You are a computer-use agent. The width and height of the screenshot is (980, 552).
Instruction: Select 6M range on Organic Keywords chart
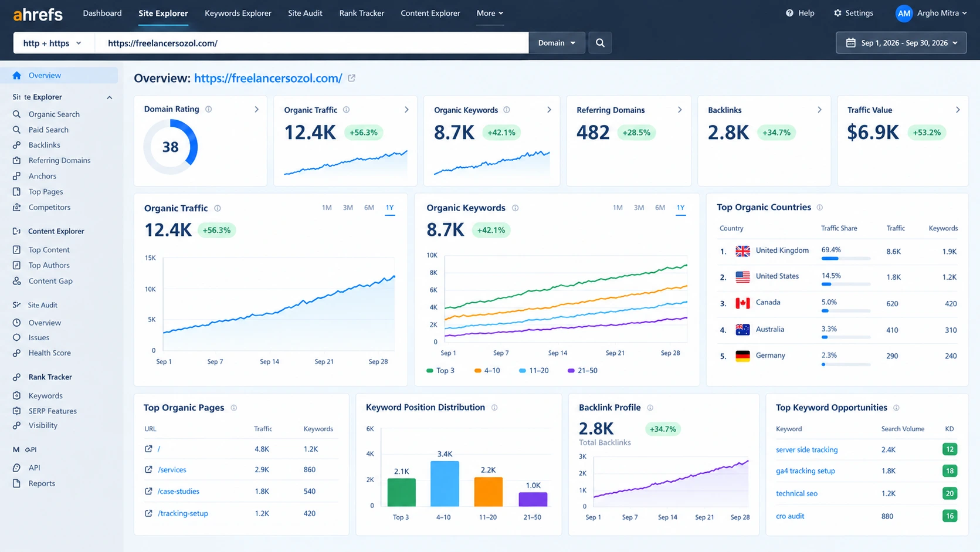pyautogui.click(x=660, y=208)
